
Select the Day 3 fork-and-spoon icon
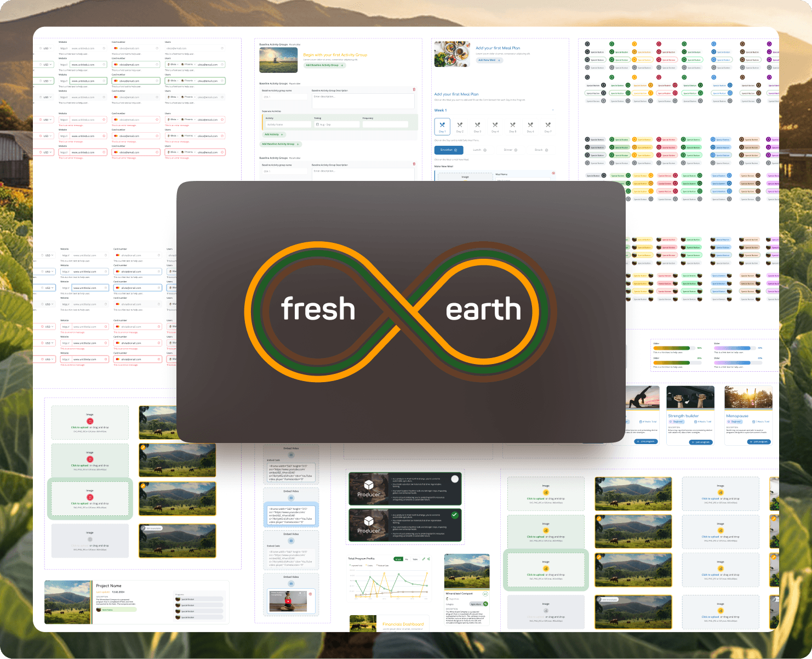(477, 124)
